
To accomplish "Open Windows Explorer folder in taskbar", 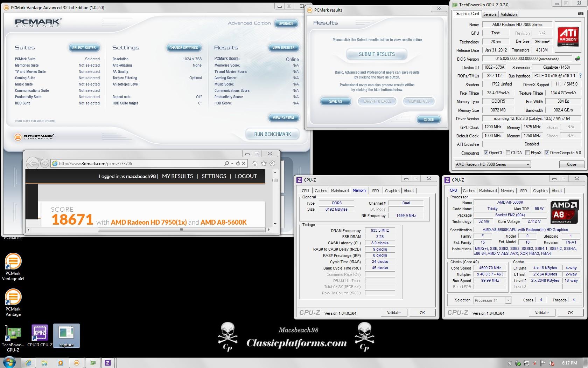I will pos(44,363).
